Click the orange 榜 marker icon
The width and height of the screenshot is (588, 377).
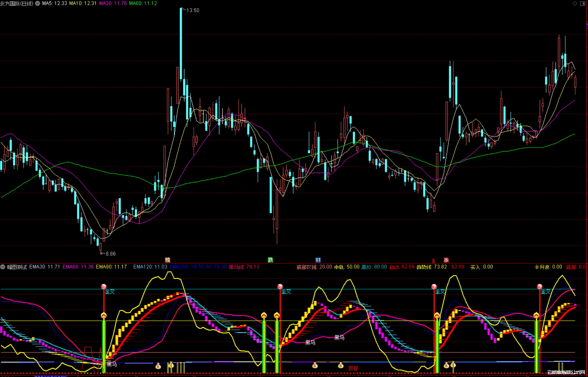(167, 260)
